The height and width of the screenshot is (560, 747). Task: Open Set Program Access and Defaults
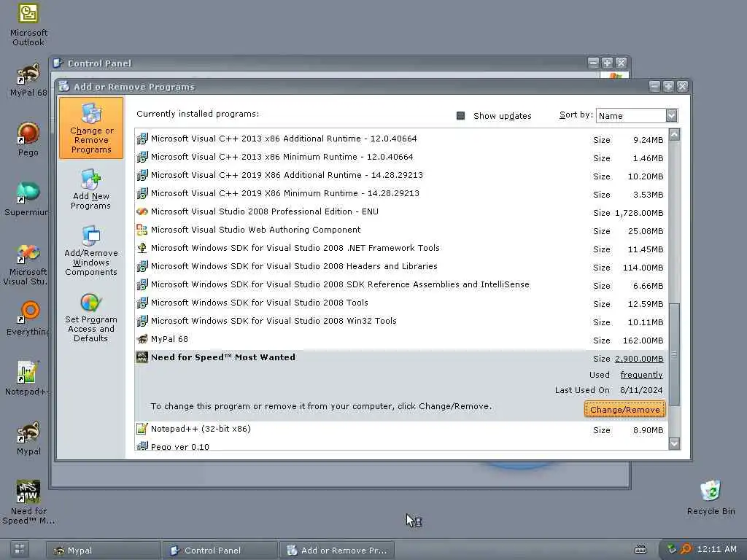click(x=90, y=316)
